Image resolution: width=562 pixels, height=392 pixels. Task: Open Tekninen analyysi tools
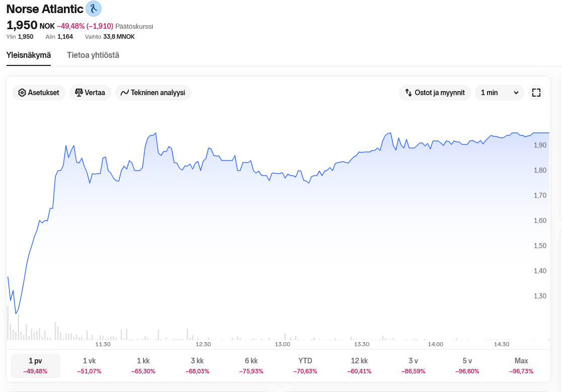point(153,93)
